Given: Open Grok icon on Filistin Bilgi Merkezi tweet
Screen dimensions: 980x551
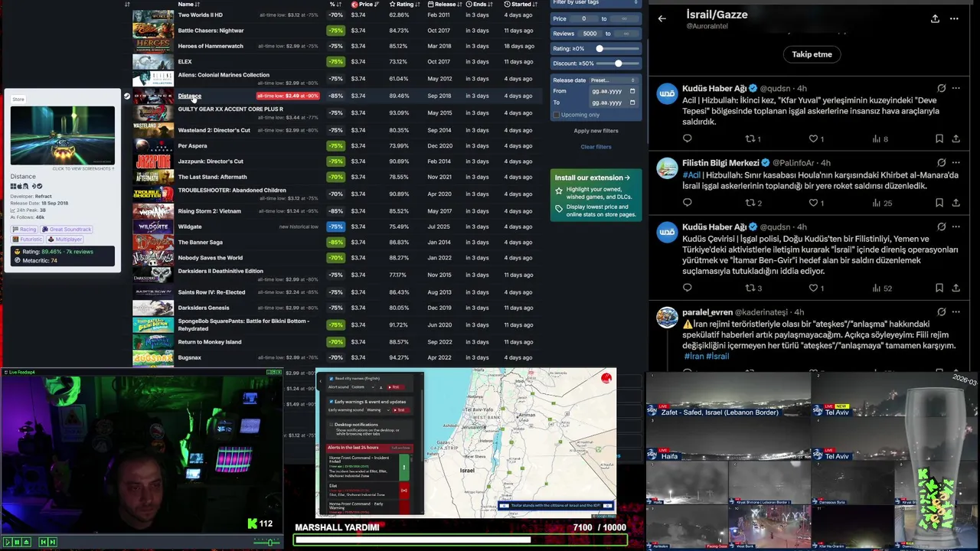Looking at the screenshot, I should click(941, 163).
